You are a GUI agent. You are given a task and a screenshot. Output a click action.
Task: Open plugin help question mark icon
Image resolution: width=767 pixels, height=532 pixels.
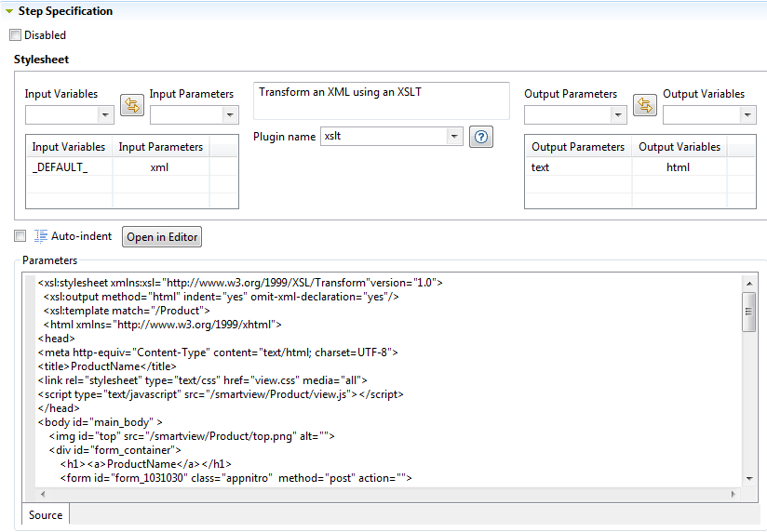pos(480,137)
